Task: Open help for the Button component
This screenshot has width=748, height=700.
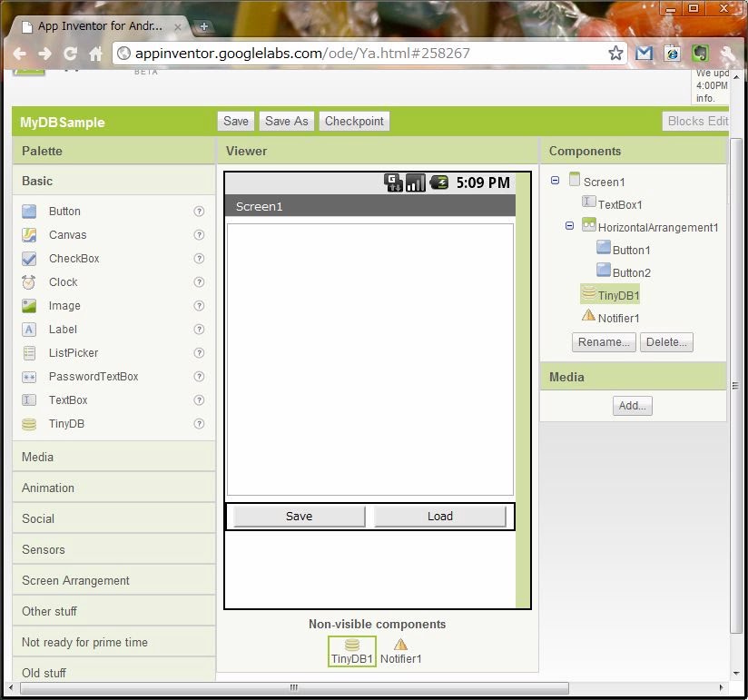Action: click(199, 212)
